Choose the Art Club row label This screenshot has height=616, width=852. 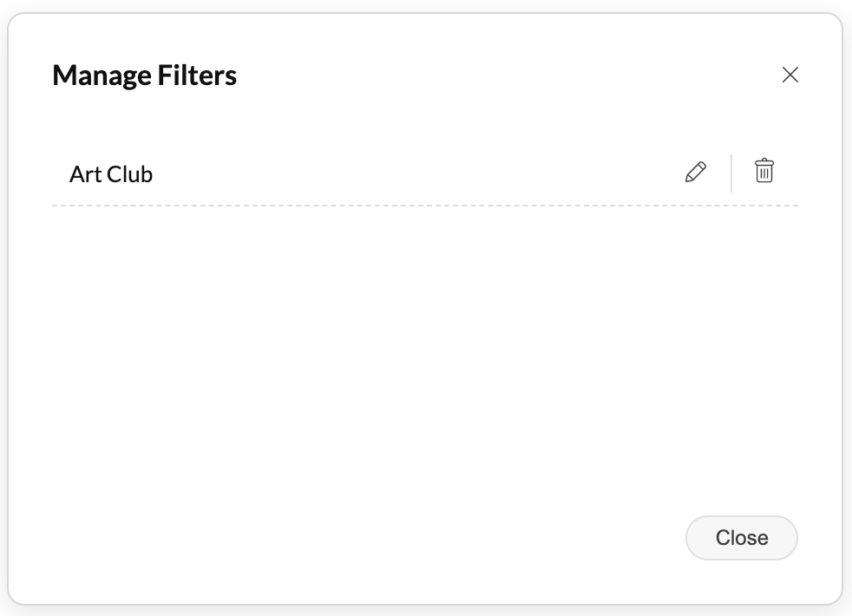pos(111,174)
